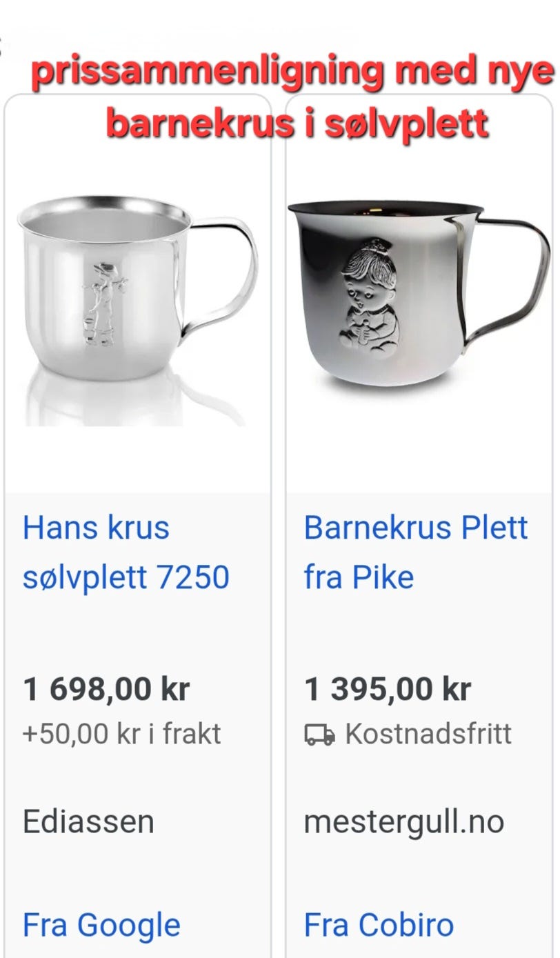The image size is (560, 958).
Task: Select the Hans silver cup product image
Action: [x=137, y=310]
